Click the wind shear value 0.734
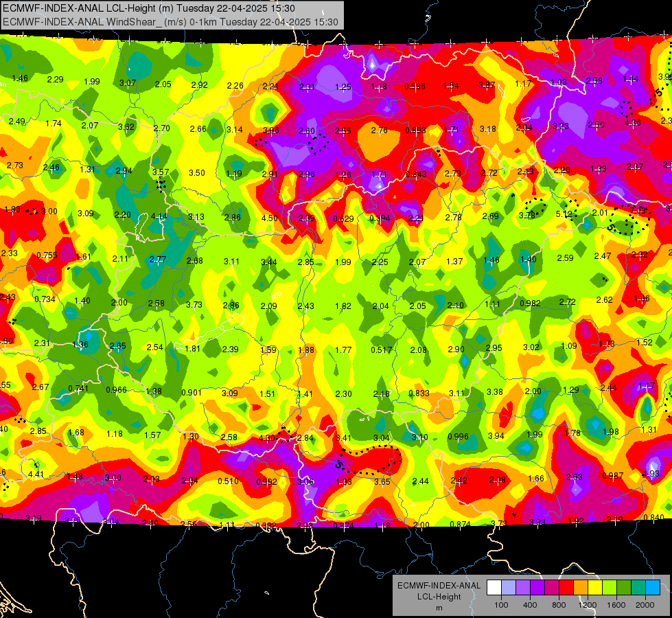Viewport: 672px width, 618px height. click(x=45, y=299)
